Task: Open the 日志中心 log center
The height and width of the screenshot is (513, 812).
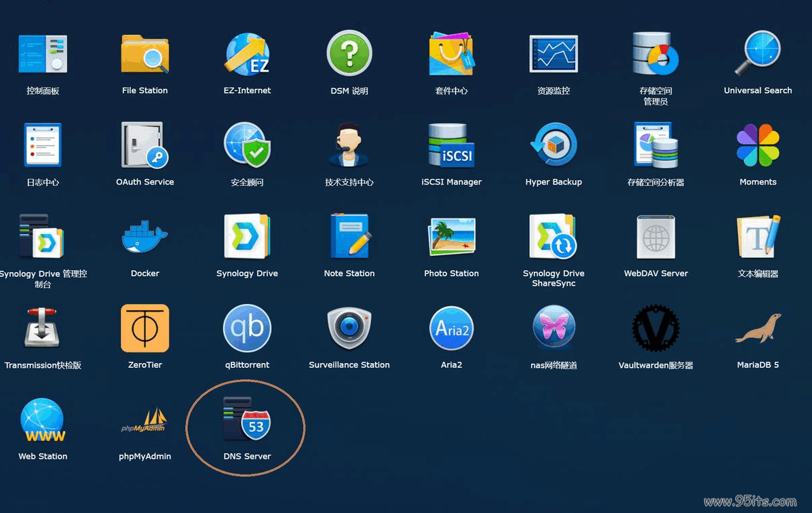Action: point(43,145)
